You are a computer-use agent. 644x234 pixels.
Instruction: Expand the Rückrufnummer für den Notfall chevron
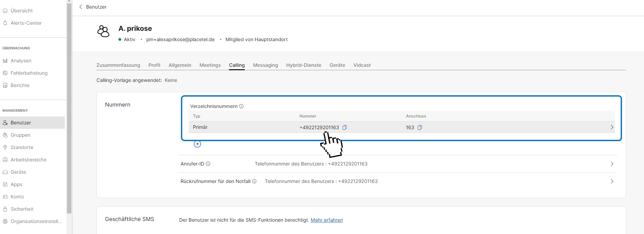[x=612, y=181]
